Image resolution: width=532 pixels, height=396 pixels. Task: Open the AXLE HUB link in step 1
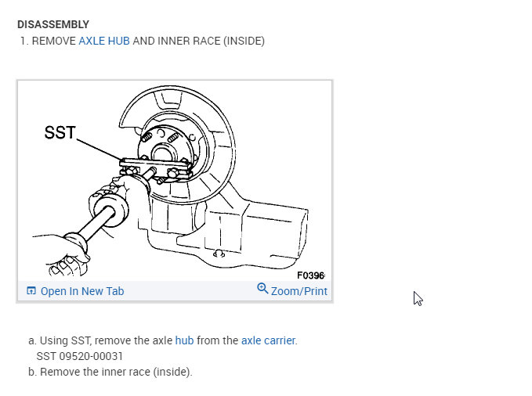(x=104, y=41)
